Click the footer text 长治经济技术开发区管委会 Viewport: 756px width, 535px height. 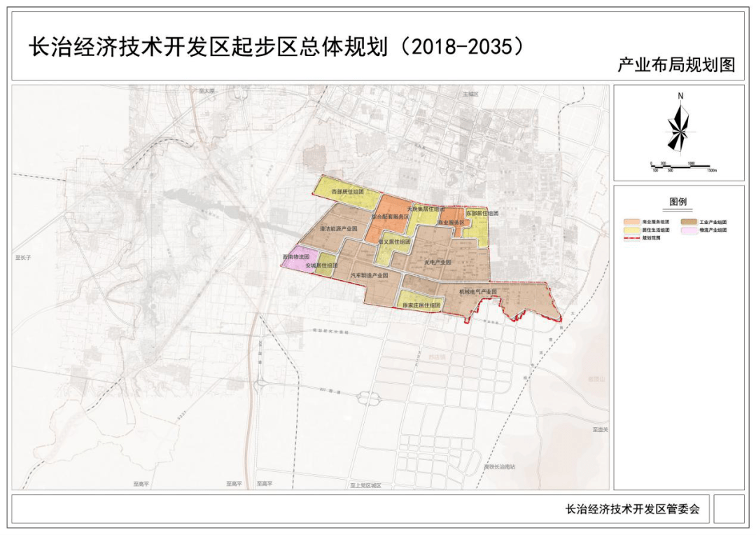632,508
